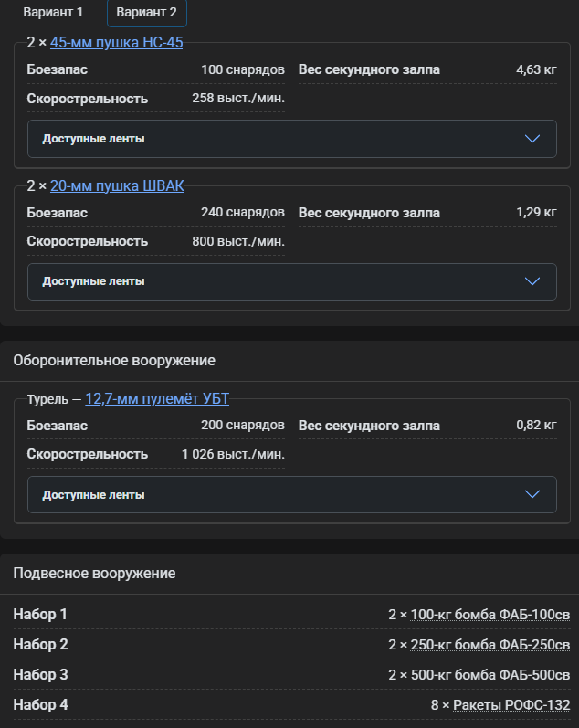
Task: Select the Набор 1 row label
Action: pyautogui.click(x=40, y=615)
